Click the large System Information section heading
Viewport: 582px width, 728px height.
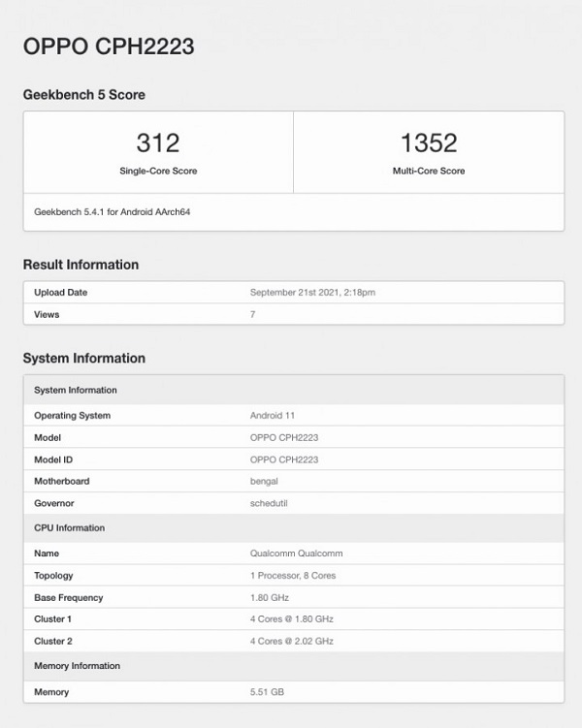(x=84, y=359)
